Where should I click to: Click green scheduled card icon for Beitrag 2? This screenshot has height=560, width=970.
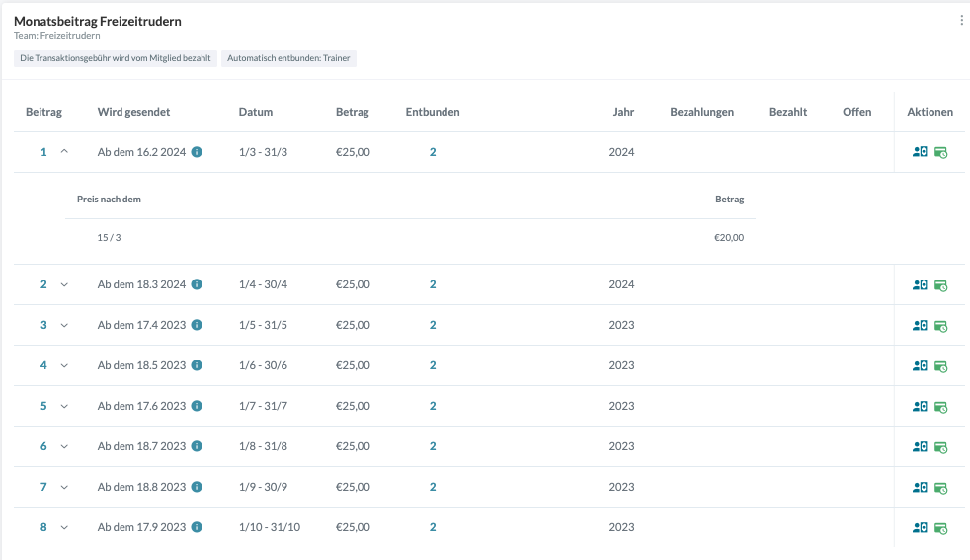click(940, 285)
